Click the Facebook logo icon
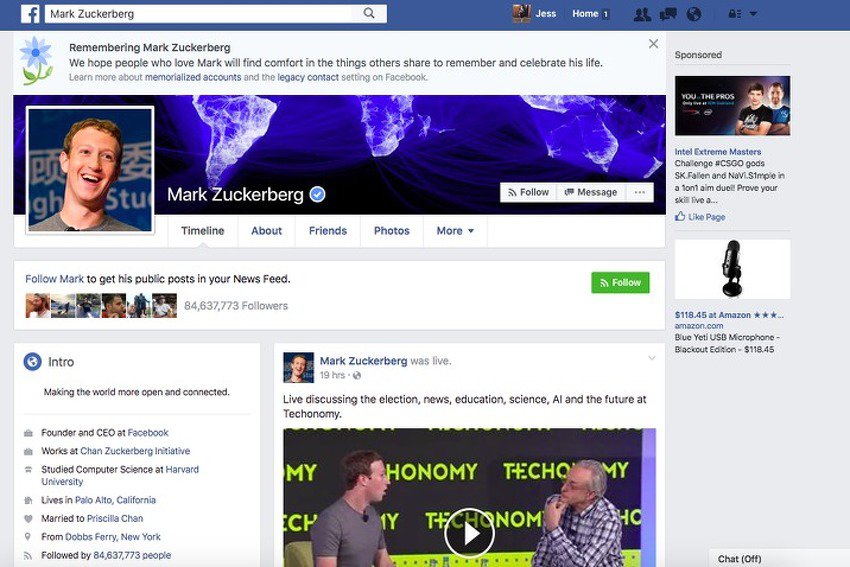 coord(30,14)
